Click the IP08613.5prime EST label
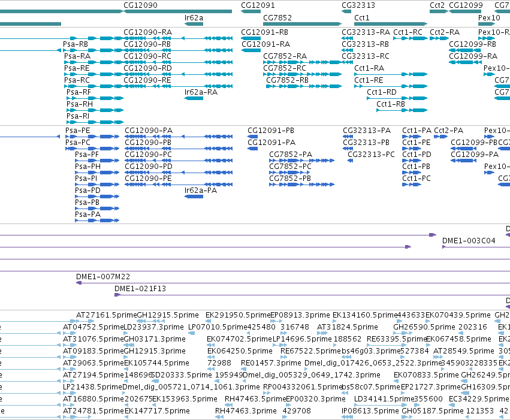Viewport: 510px width, 420px height. click(370, 411)
